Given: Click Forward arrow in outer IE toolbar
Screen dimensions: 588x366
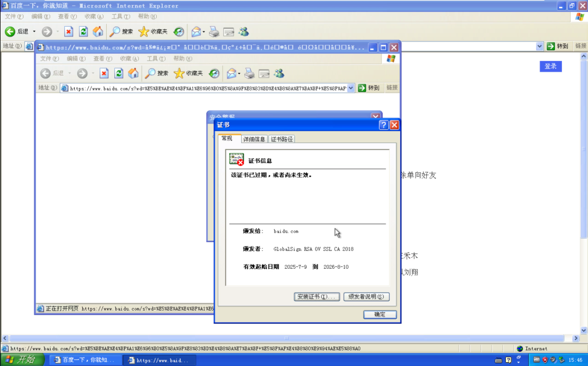Looking at the screenshot, I should [x=46, y=32].
